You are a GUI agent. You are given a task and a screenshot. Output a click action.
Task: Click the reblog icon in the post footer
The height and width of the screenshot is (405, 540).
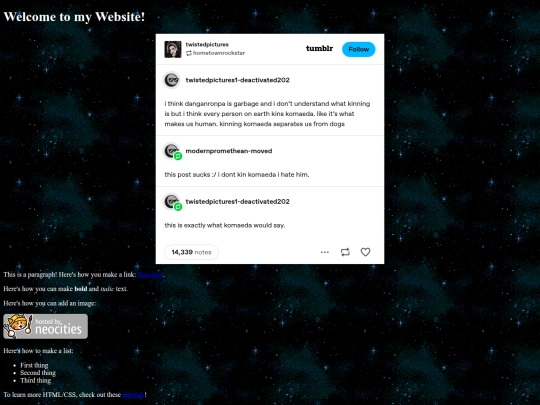point(345,252)
